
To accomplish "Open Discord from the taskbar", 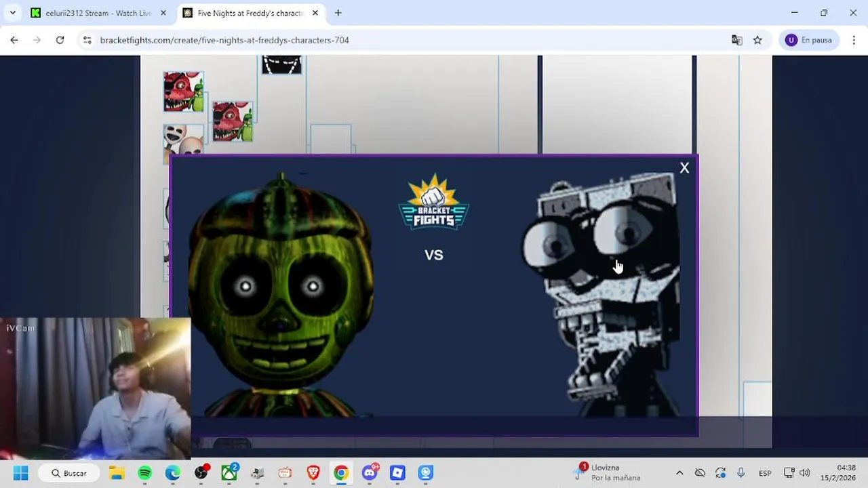I will tap(370, 473).
